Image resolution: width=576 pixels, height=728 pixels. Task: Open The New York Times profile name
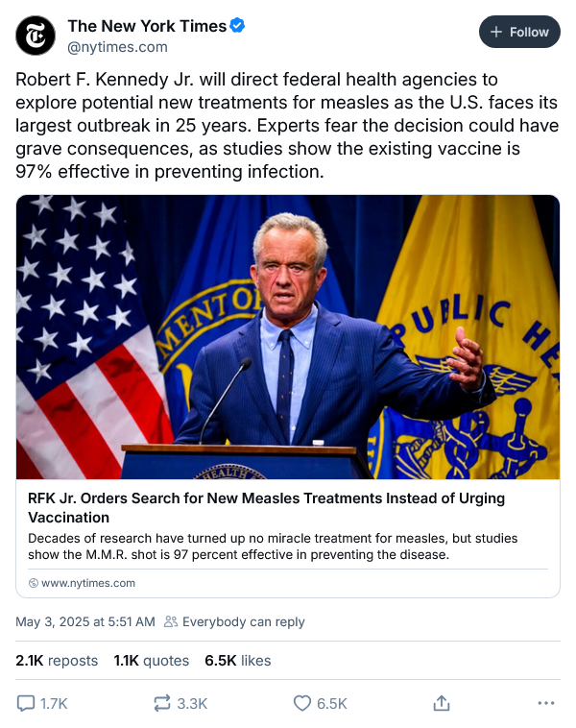pyautogui.click(x=147, y=27)
